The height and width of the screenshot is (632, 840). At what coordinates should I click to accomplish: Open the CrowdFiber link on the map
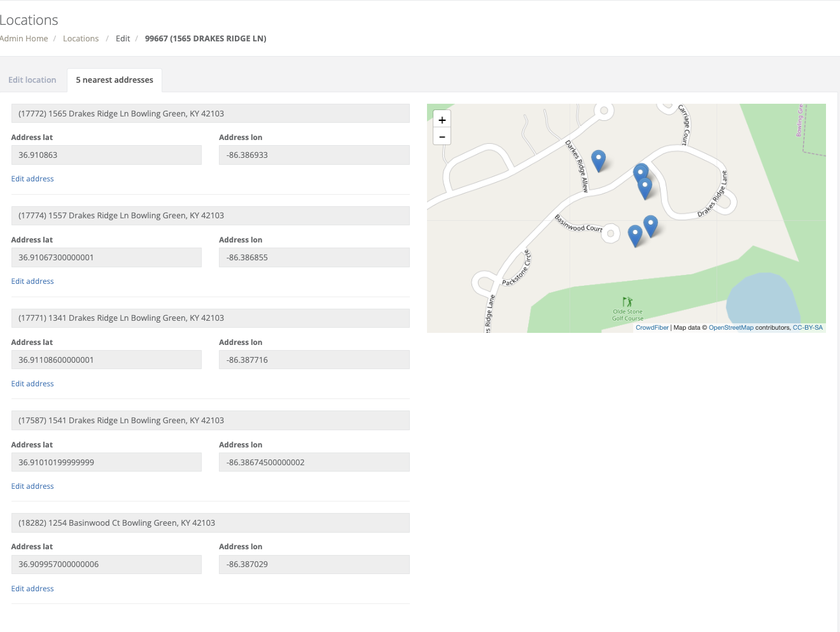(652, 327)
